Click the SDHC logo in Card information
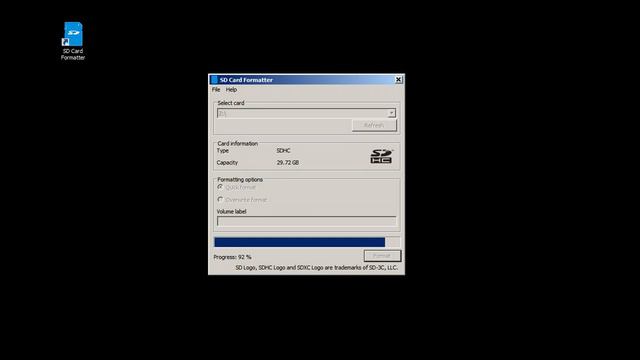The image size is (640, 360). [x=381, y=156]
